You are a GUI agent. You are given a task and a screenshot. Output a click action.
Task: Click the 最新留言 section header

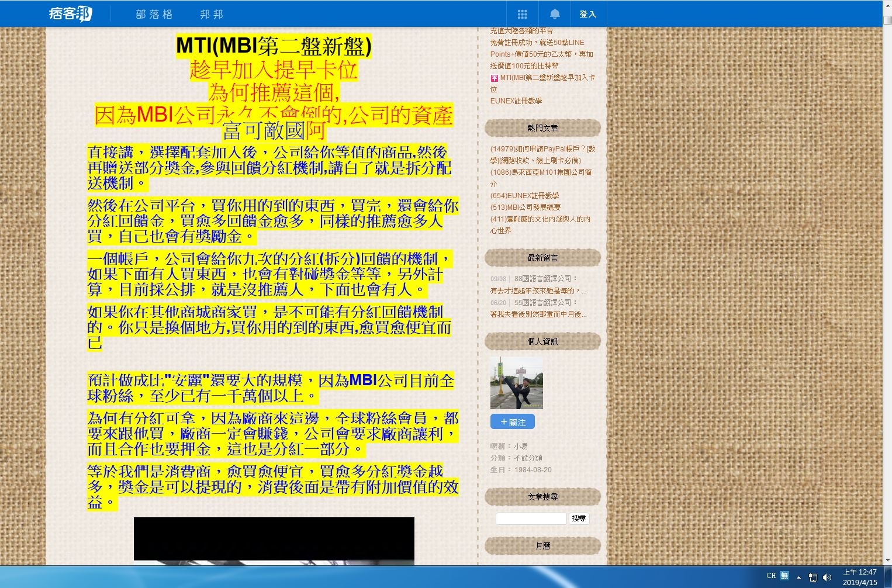(542, 258)
